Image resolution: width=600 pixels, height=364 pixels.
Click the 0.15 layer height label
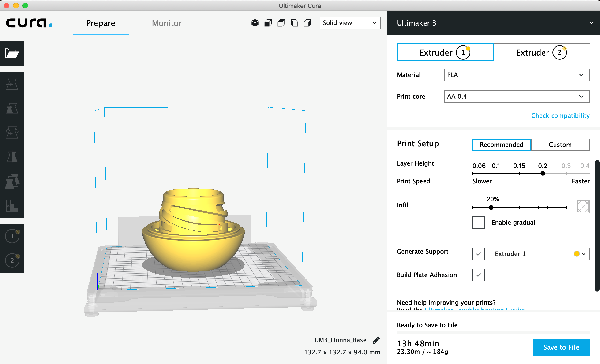point(519,166)
